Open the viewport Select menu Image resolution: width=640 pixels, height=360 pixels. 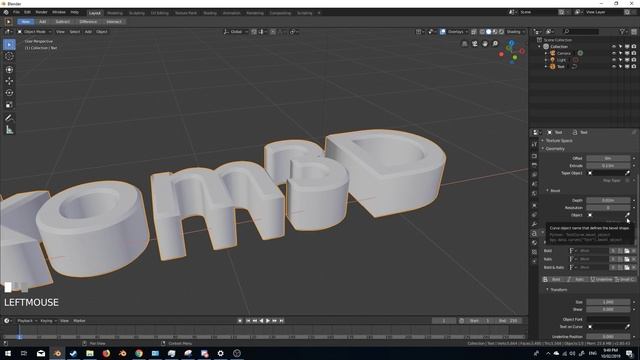tap(75, 31)
